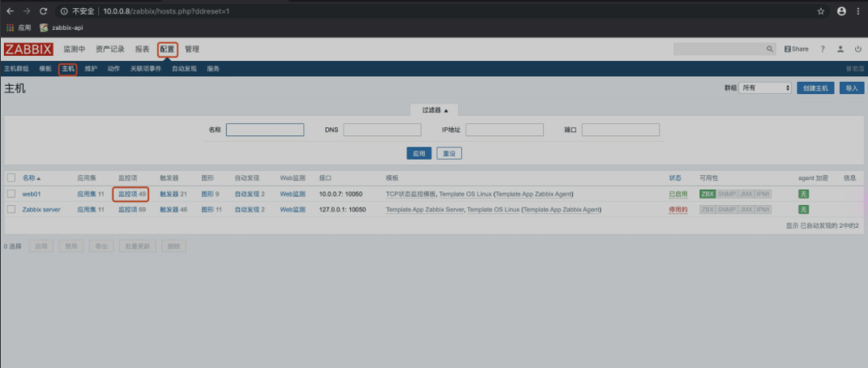Click the SNMP availability badge for web01
Viewport: 868px width, 368px height.
click(727, 195)
